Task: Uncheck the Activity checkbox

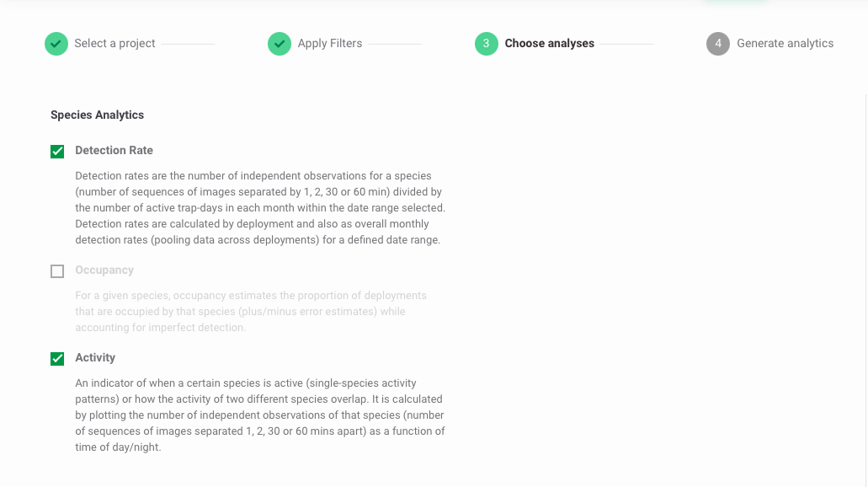Action: coord(57,358)
